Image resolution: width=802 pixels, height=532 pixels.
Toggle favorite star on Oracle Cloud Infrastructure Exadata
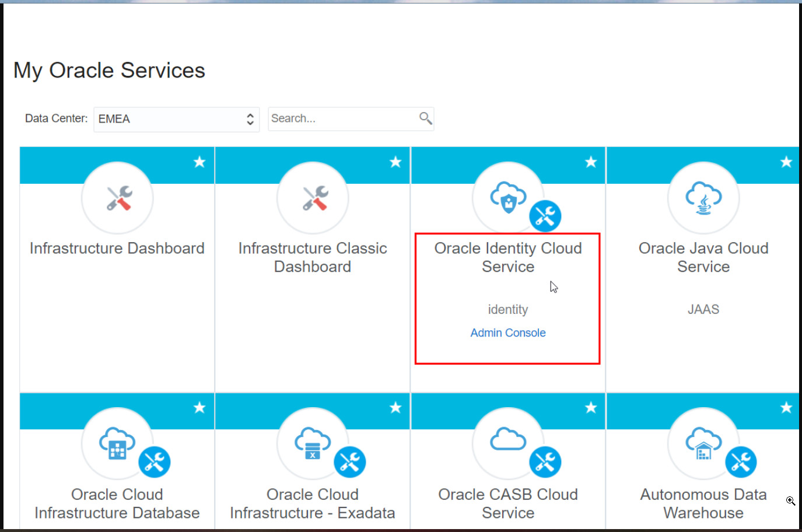click(x=395, y=407)
